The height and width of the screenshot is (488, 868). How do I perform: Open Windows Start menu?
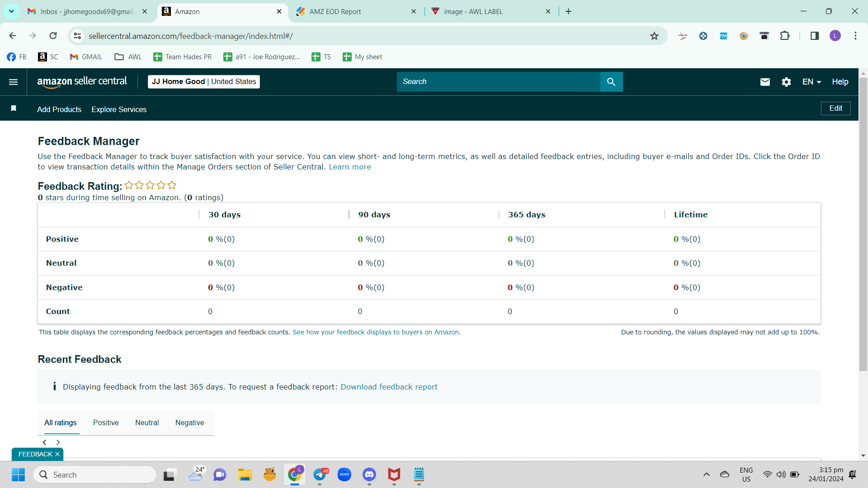click(x=18, y=475)
